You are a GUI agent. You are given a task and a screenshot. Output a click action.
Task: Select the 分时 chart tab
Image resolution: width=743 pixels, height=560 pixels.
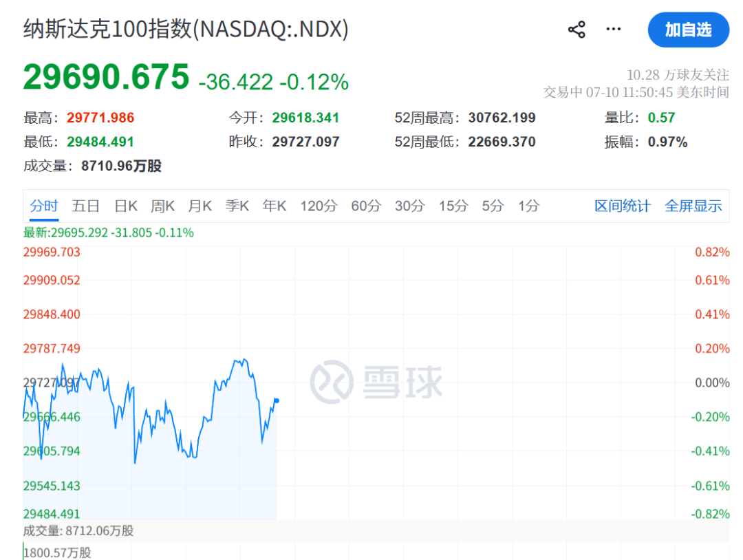[44, 206]
